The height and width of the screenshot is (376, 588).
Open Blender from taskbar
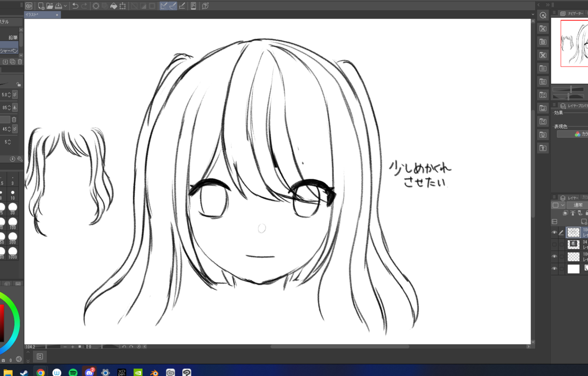click(x=154, y=373)
